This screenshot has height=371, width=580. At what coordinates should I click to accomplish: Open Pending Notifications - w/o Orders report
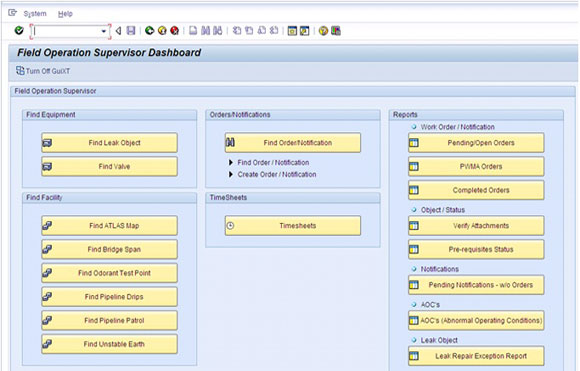pyautogui.click(x=476, y=285)
